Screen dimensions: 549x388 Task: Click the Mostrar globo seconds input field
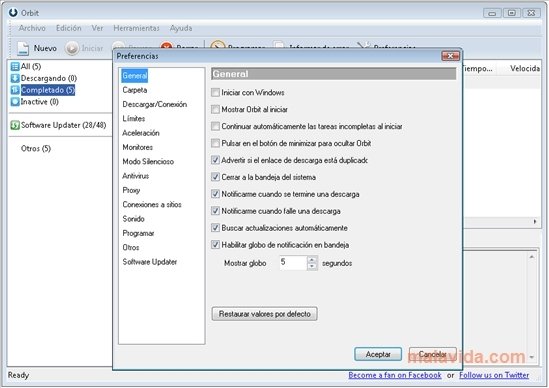(x=293, y=263)
